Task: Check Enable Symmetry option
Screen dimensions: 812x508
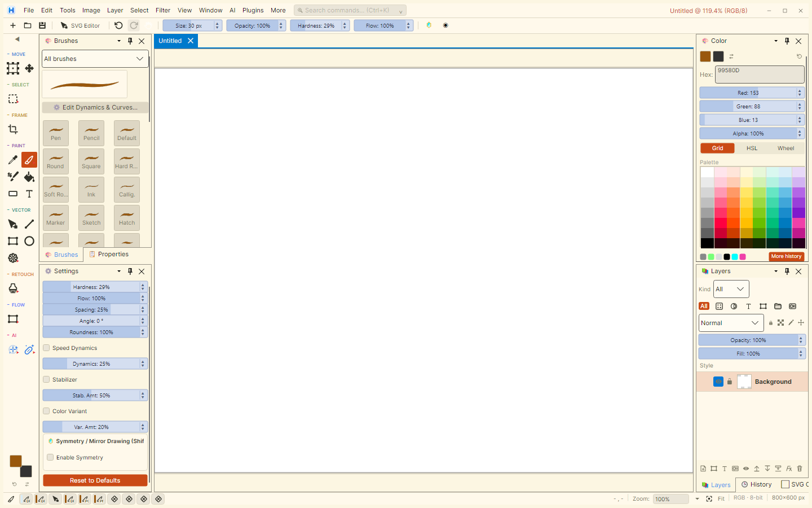Action: click(x=51, y=457)
